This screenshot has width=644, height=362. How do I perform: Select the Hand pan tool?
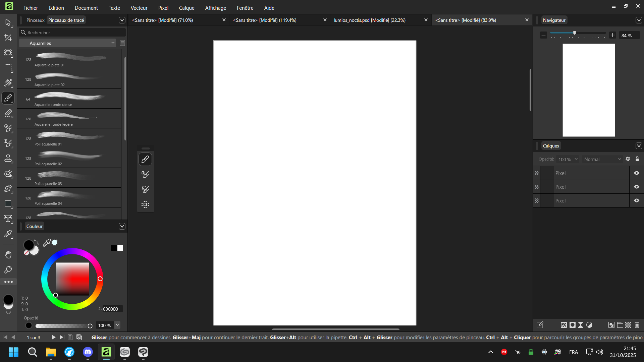[x=8, y=255]
